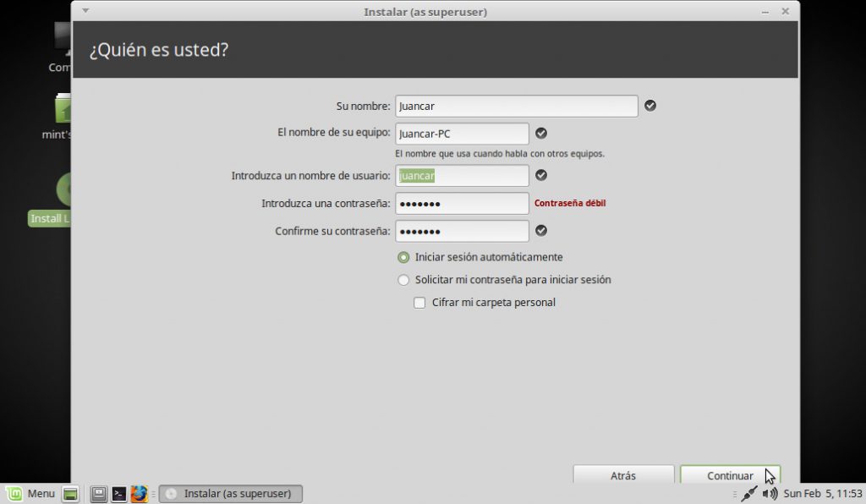Click the 'Confirme su contraseña' field

click(x=462, y=231)
